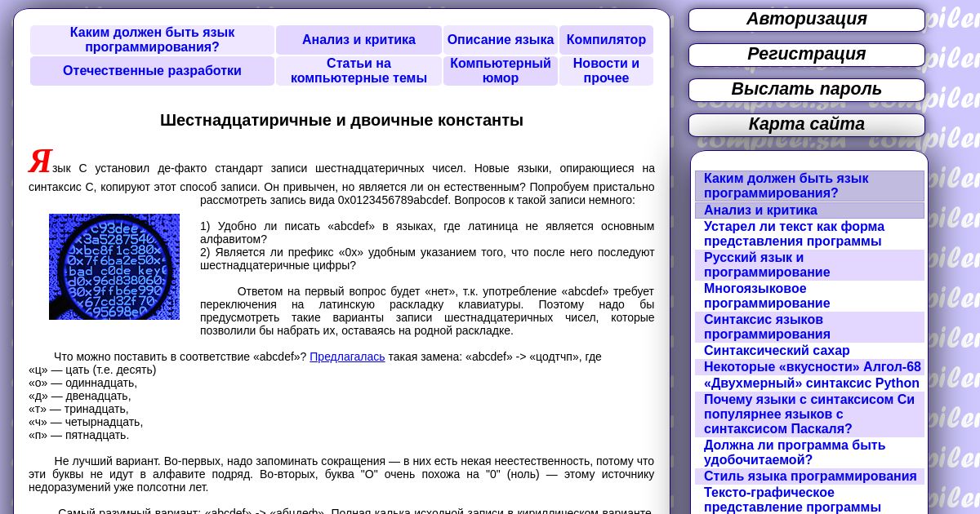
Task: Click list line «д» — двенадцать
Action: (x=79, y=396)
